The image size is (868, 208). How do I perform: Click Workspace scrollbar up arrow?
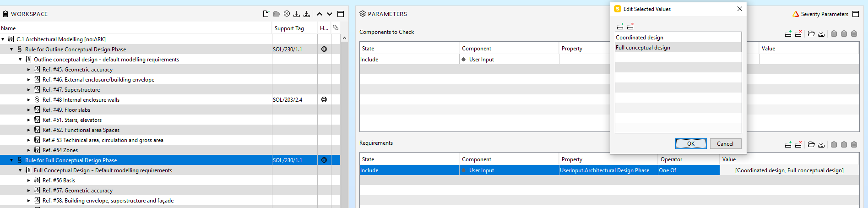344,38
